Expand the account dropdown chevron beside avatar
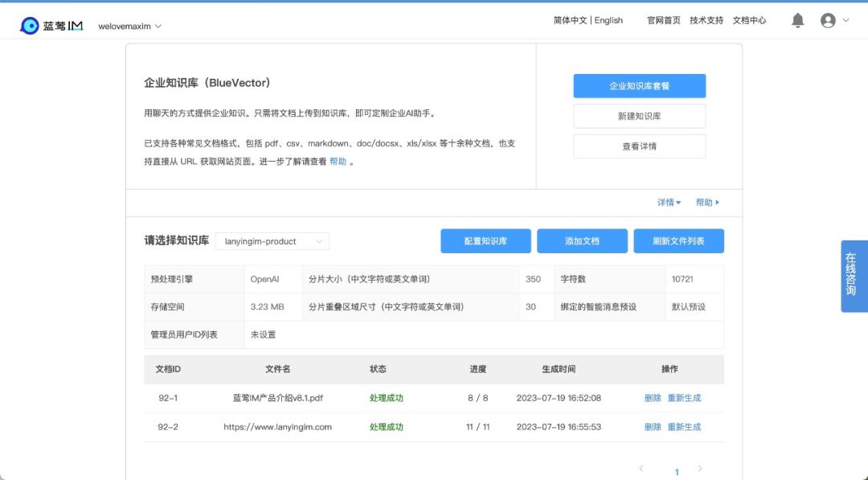The image size is (868, 480). [845, 20]
